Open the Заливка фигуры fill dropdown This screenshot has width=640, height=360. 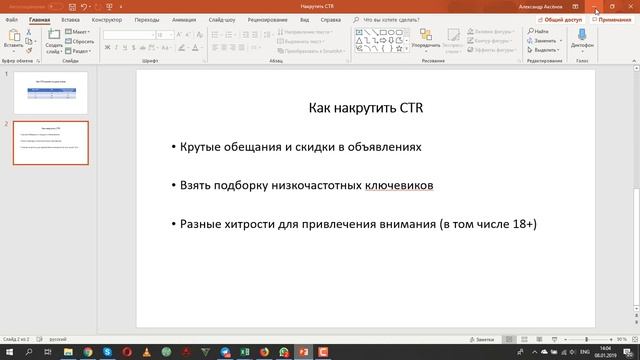(x=491, y=32)
